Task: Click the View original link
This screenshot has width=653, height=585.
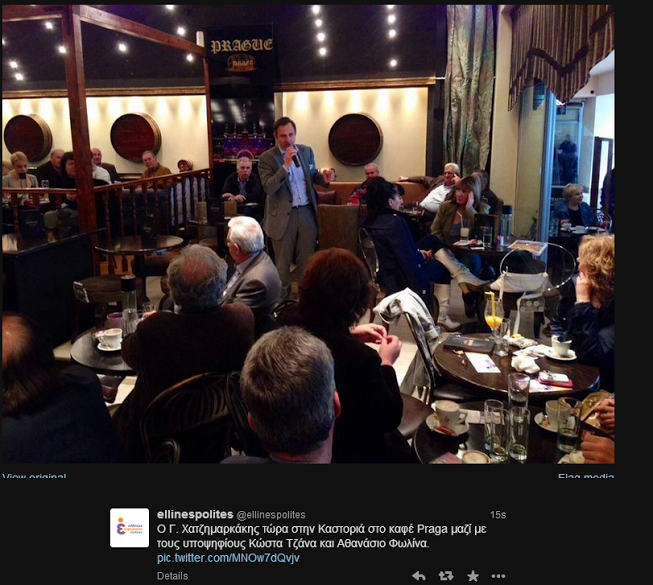Action: click(34, 475)
